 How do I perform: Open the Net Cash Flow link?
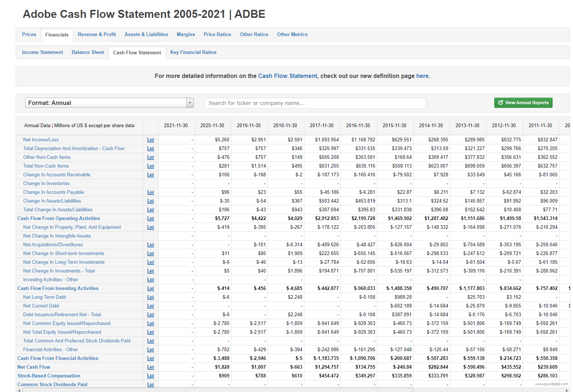(x=34, y=367)
